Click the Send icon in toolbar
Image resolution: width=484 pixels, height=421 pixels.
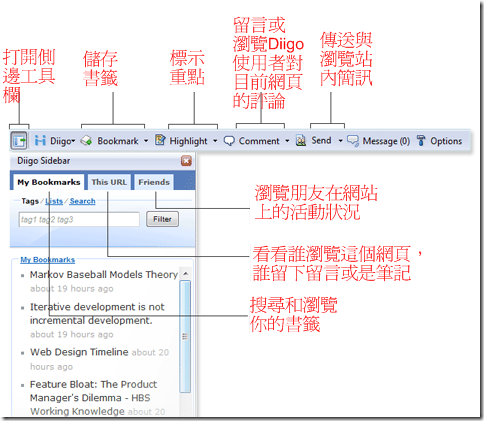(301, 141)
